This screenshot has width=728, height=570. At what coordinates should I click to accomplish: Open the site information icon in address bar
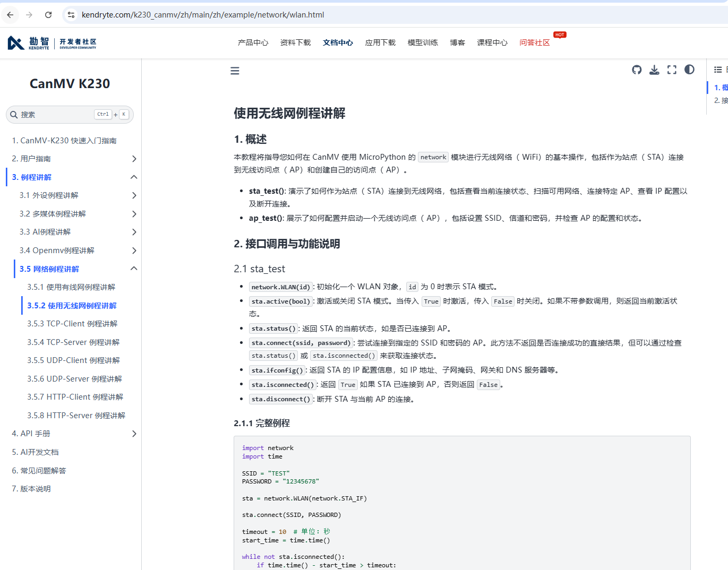(71, 15)
